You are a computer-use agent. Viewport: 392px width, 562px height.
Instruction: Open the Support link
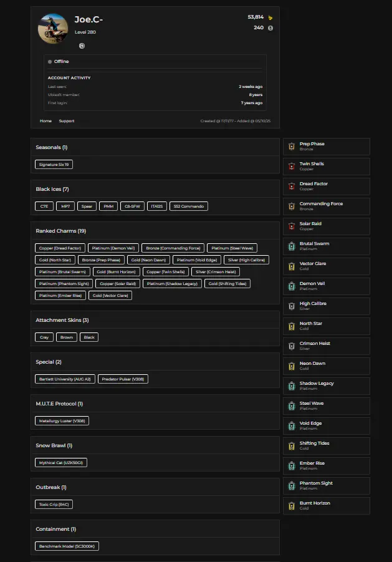click(x=67, y=121)
